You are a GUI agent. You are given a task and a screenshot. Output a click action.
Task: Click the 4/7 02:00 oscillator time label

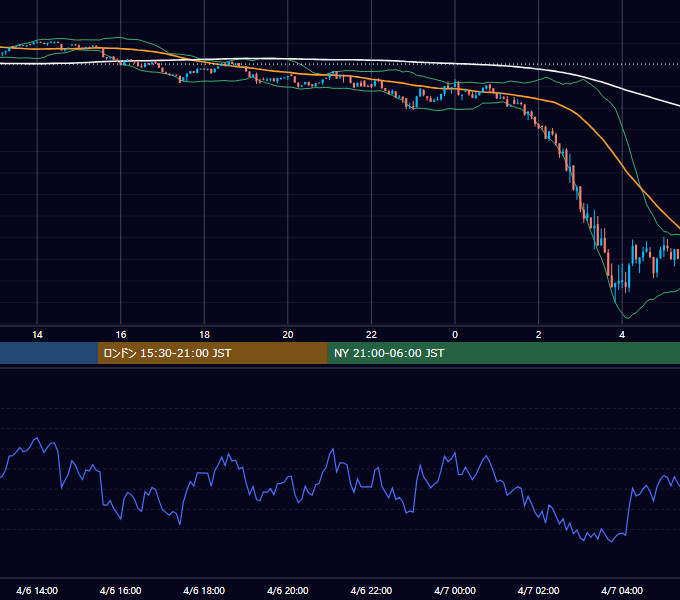[x=538, y=590]
